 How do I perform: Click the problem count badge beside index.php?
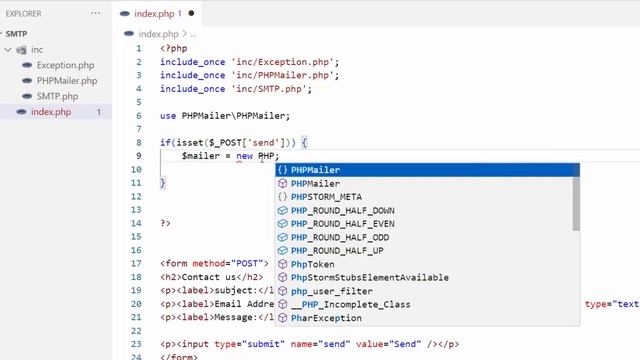[x=99, y=112]
